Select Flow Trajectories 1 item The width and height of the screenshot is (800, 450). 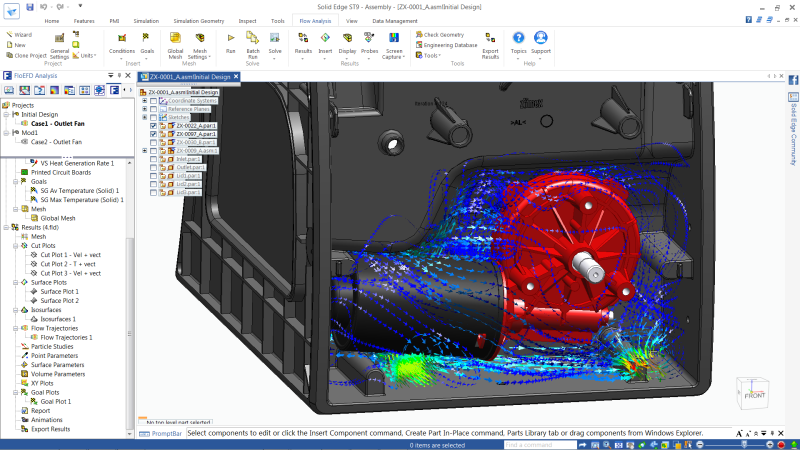point(66,337)
